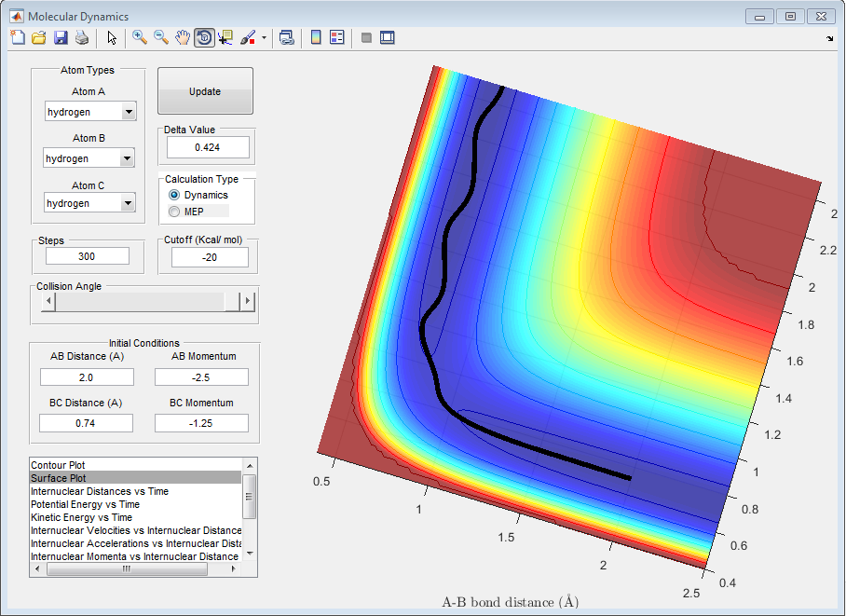Screen dimensions: 846x616
Task: Click the Steps input field
Action: [87, 256]
